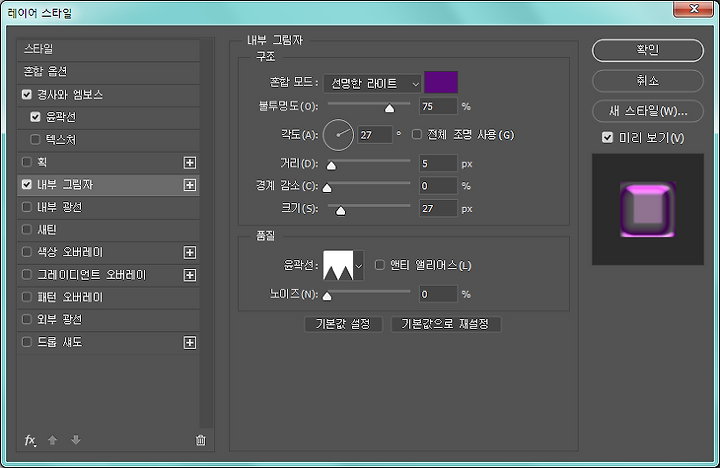Click the contour shape thumbnail
The width and height of the screenshot is (720, 468).
338,265
